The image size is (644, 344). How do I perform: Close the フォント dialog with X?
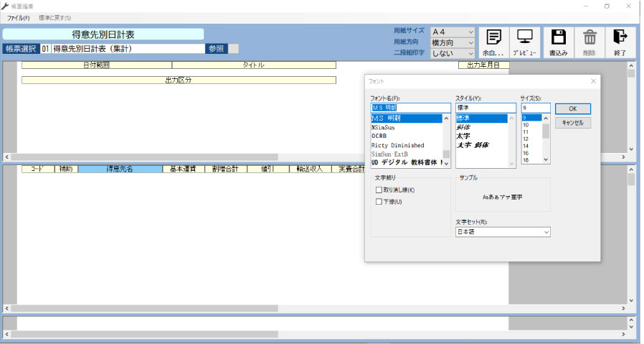(593, 81)
